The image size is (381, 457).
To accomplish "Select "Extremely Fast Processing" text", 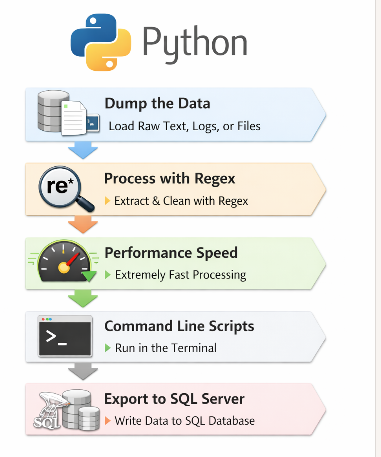I will point(181,275).
